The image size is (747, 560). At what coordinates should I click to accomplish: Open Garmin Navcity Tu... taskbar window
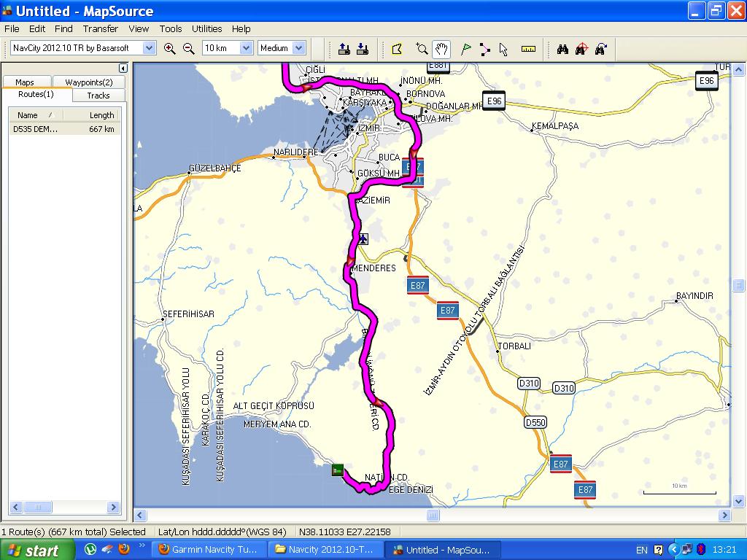click(x=208, y=550)
